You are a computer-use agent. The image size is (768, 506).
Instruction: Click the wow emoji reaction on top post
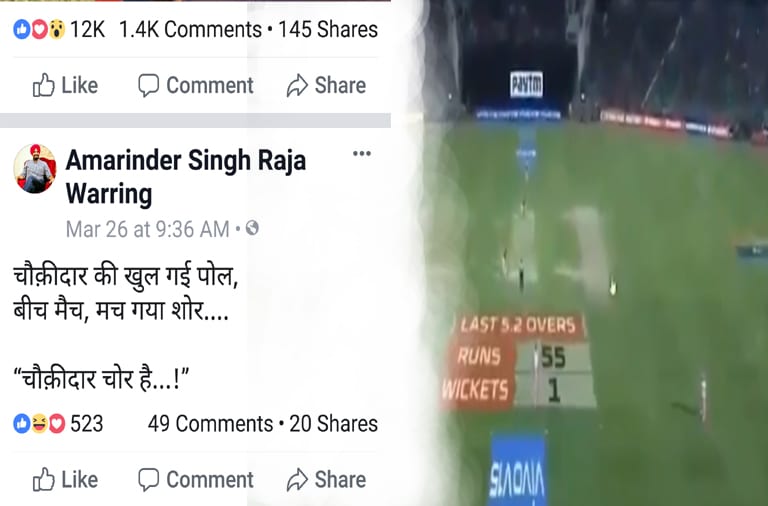click(x=57, y=29)
